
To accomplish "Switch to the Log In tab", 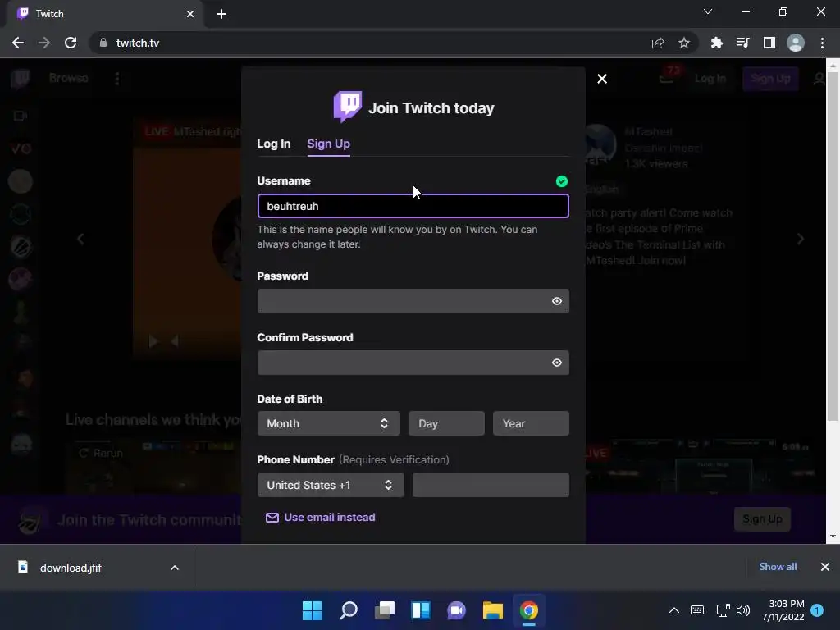I will pyautogui.click(x=274, y=144).
